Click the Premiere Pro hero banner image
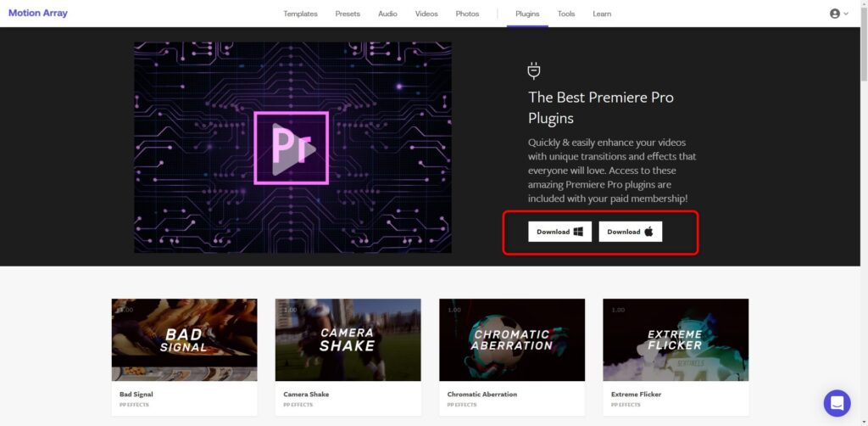 292,148
